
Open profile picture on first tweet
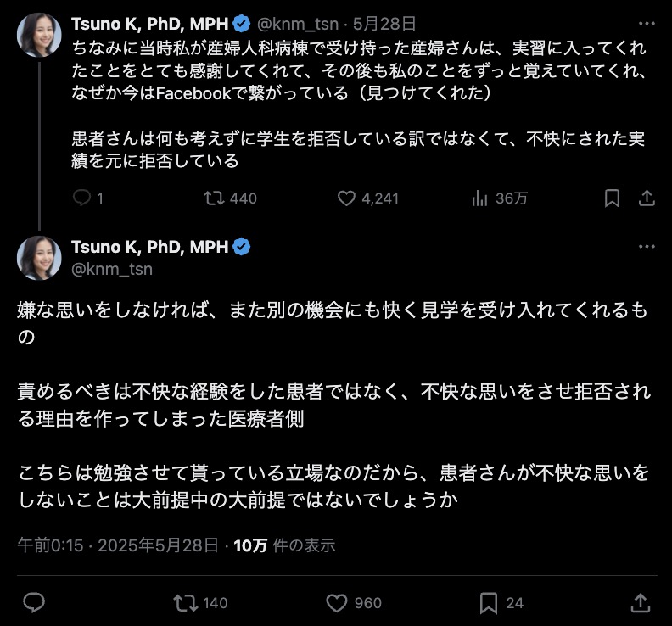tap(39, 35)
